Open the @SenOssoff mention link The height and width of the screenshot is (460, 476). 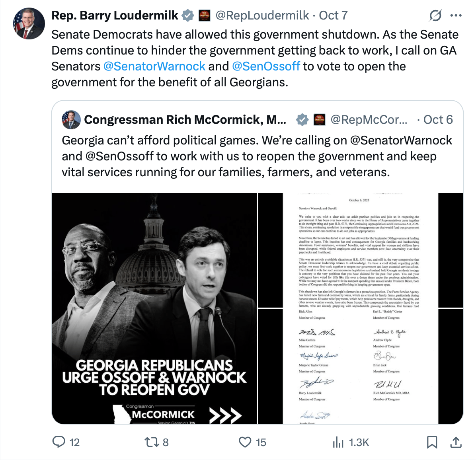pos(266,66)
